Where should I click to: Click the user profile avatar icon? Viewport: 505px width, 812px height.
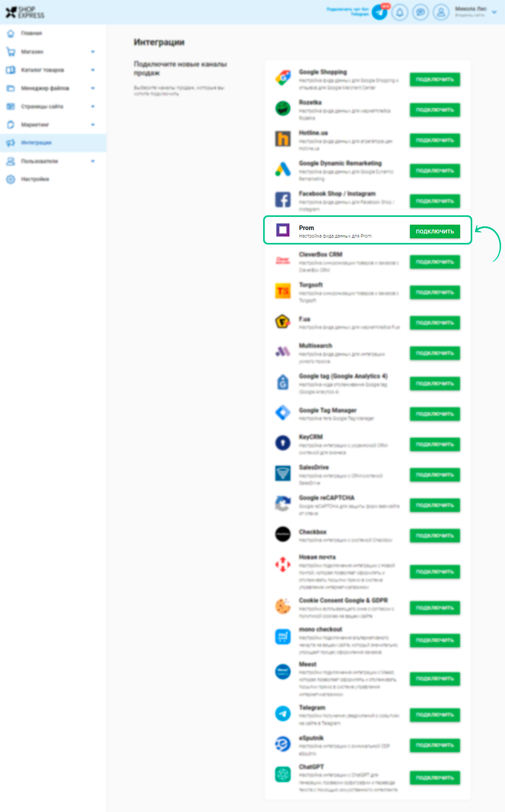click(x=441, y=12)
